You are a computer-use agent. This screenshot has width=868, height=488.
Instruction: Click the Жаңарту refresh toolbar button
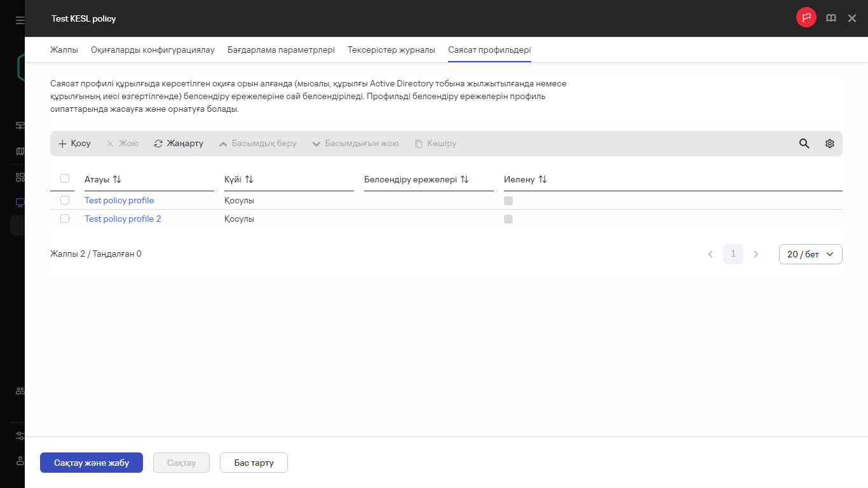(x=179, y=144)
